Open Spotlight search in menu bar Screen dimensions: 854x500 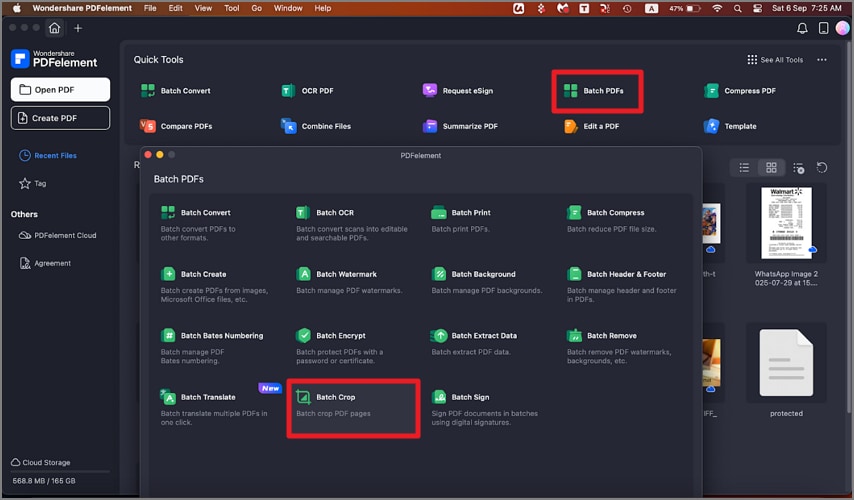pos(737,8)
